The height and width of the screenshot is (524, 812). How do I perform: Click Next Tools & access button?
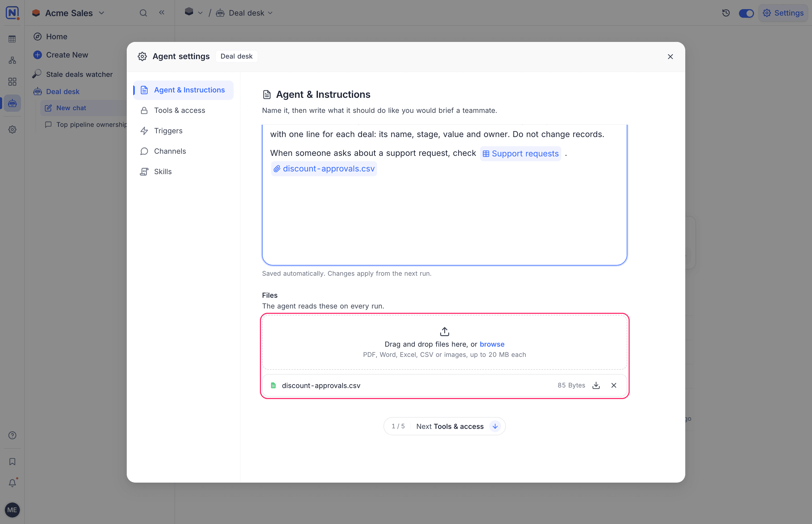pos(444,426)
